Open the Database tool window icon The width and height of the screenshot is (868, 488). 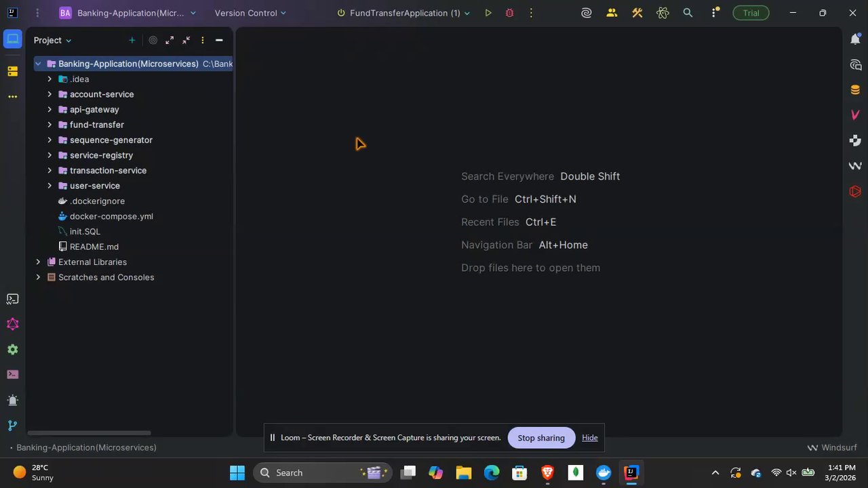tap(855, 90)
